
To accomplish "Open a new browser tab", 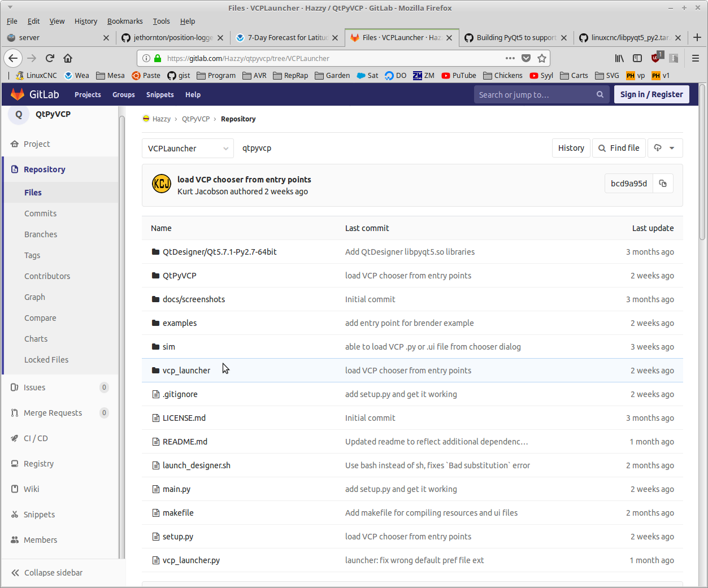I will coord(697,37).
